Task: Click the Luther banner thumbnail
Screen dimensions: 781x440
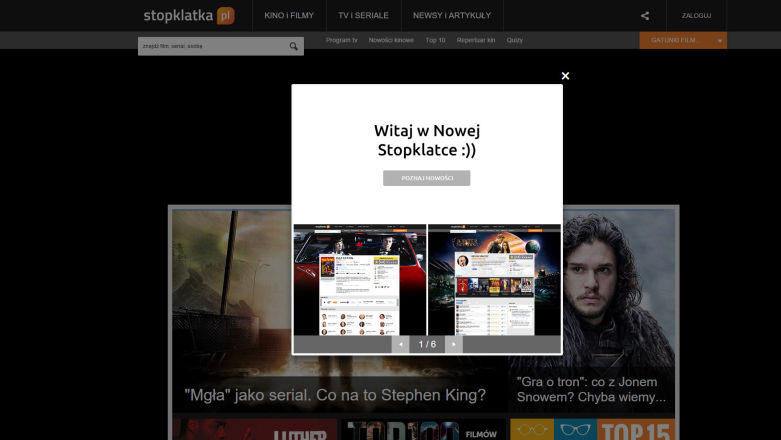Action: (x=255, y=430)
